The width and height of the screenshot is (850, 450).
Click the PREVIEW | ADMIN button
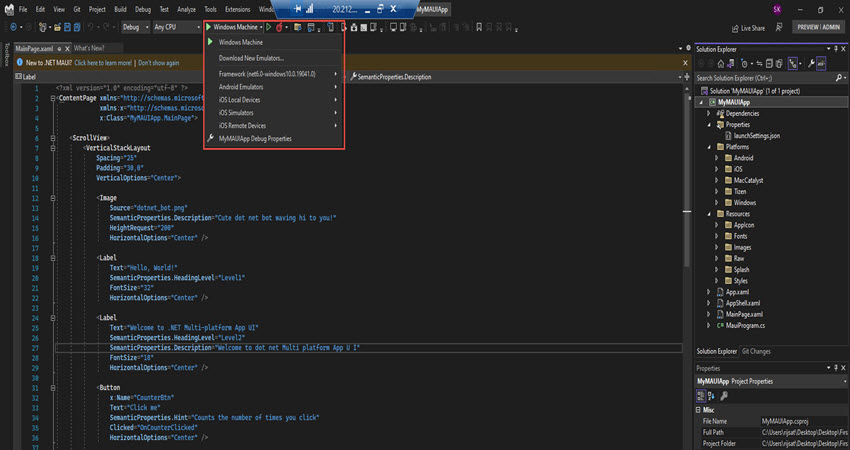click(x=820, y=28)
